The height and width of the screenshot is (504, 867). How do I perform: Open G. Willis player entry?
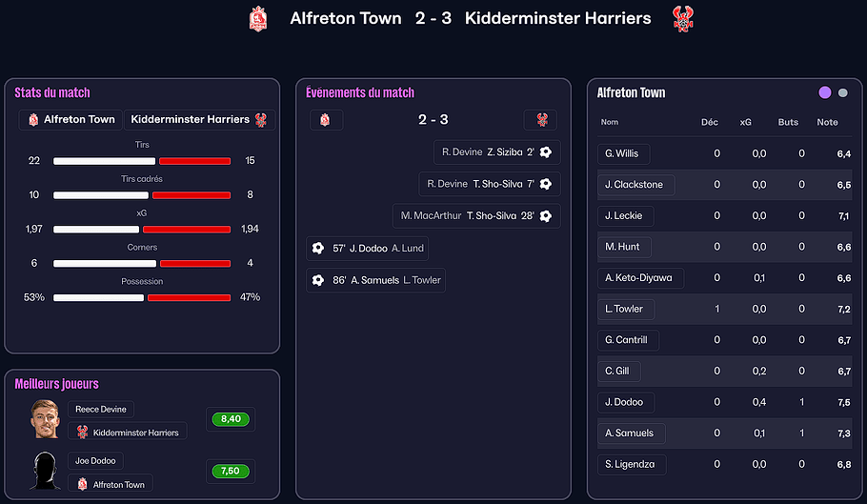(x=621, y=153)
